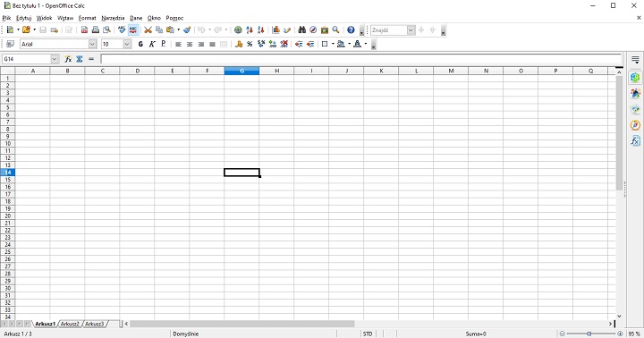Viewport: 644px width, 338px height.
Task: Toggle Italic (K) formatting
Action: click(x=152, y=44)
